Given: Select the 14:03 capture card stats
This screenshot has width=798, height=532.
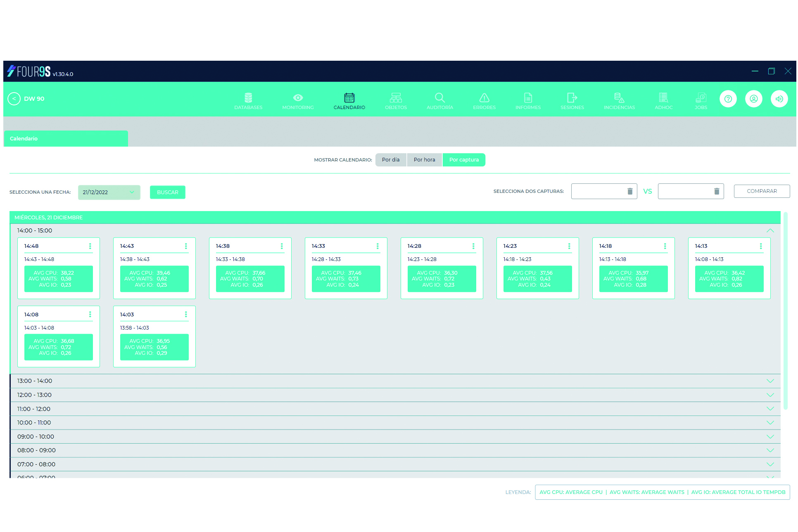Looking at the screenshot, I should pyautogui.click(x=154, y=347).
